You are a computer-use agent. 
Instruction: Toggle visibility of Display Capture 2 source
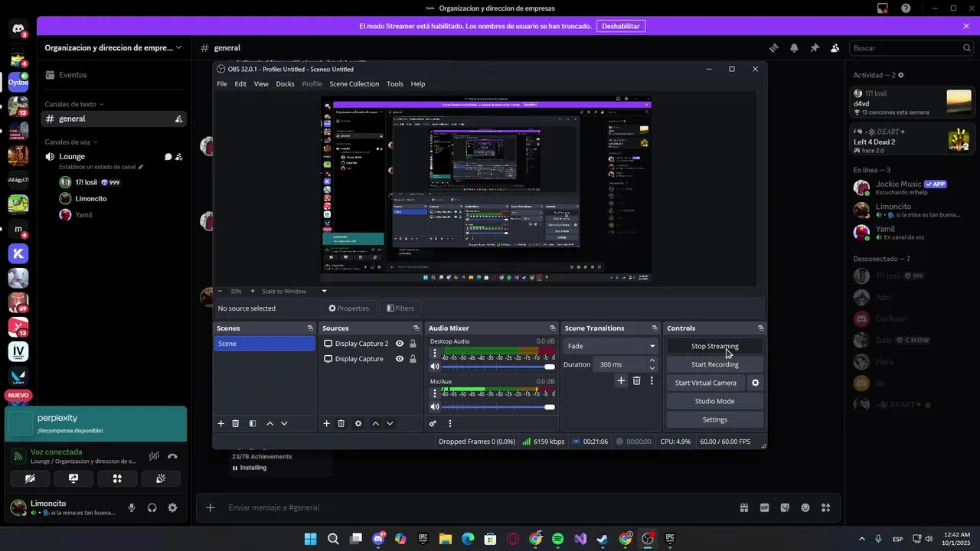400,344
